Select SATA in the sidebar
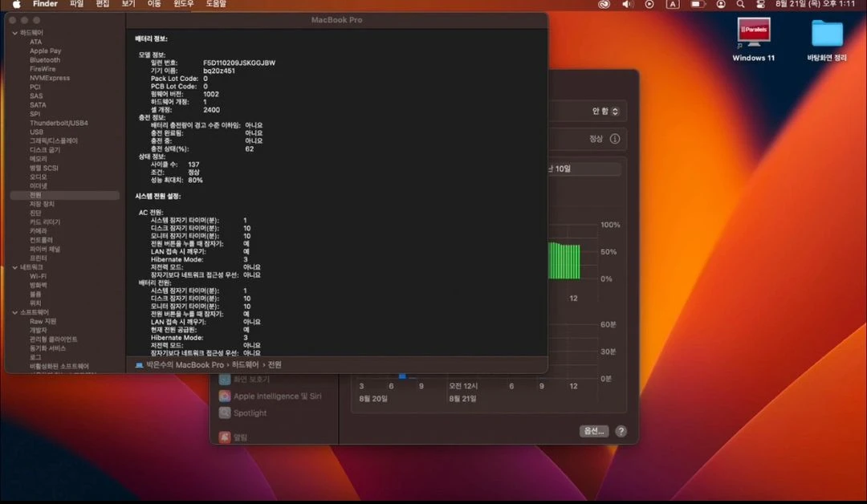 (x=38, y=105)
